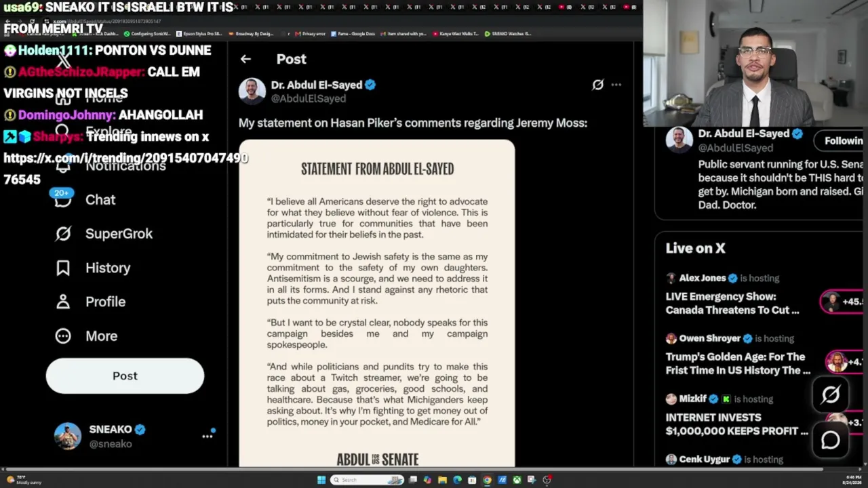Open the OBS Studio taskbar icon
Viewport: 868px width, 488px height.
(547, 481)
